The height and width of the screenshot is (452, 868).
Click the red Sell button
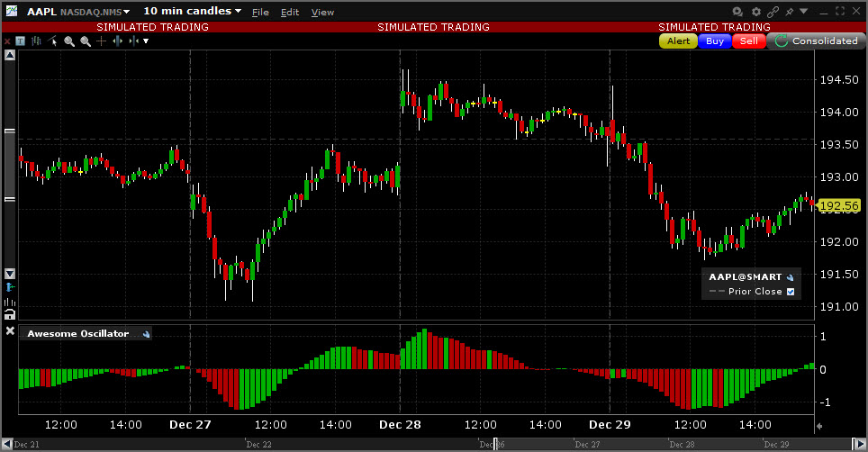point(749,41)
